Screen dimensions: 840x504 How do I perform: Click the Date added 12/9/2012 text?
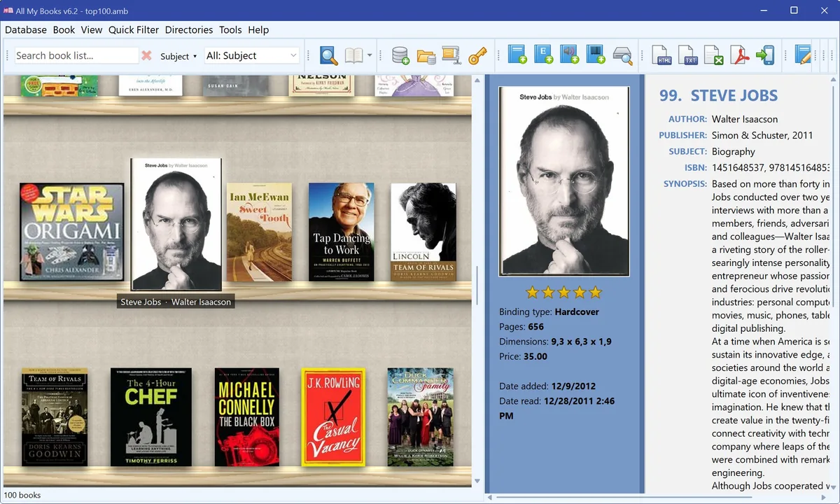(x=547, y=386)
